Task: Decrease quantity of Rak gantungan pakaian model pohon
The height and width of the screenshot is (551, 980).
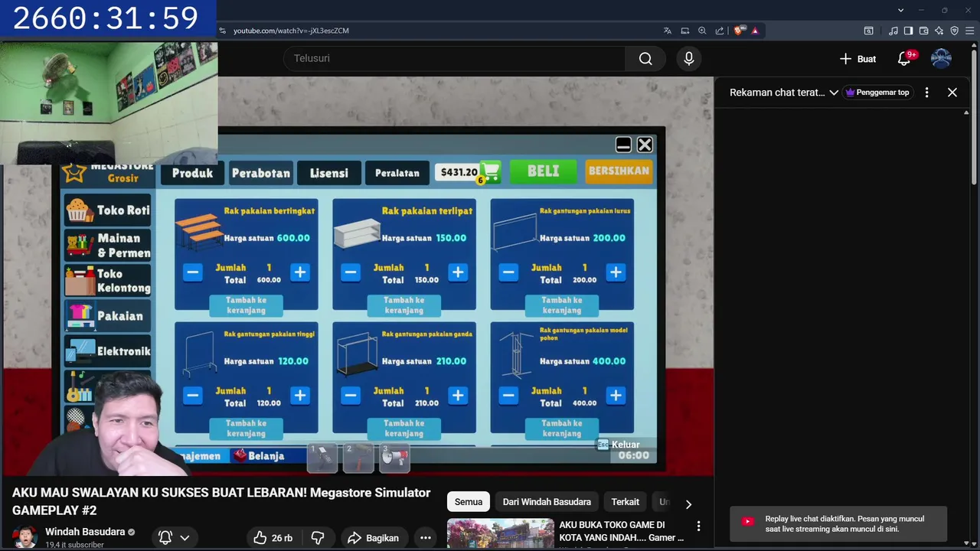Action: point(508,396)
